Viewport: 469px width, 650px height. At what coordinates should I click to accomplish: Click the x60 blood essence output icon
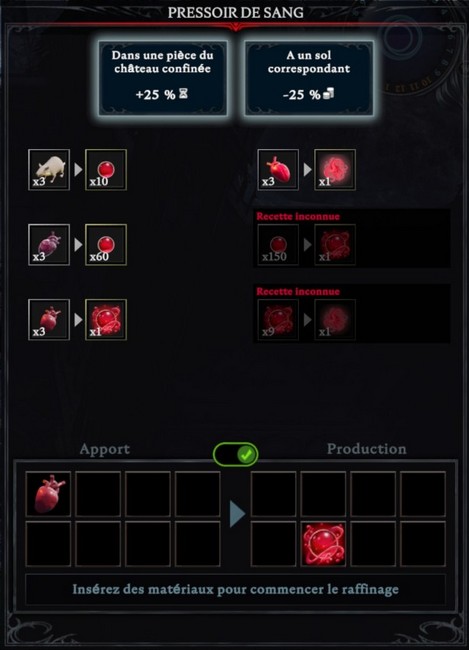106,245
